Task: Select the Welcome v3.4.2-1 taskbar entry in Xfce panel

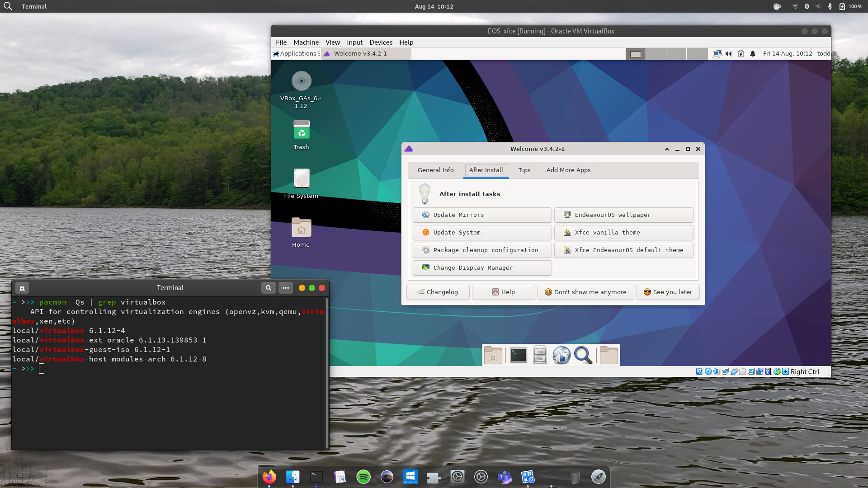Action: pos(366,54)
